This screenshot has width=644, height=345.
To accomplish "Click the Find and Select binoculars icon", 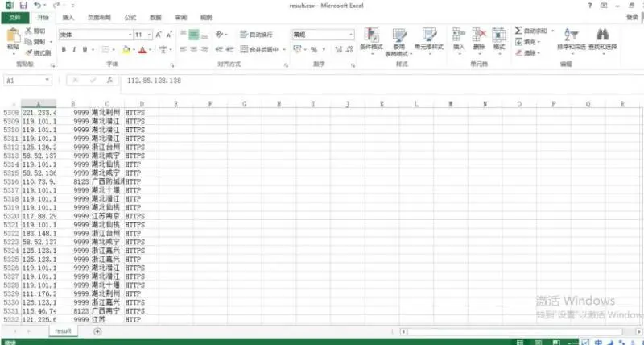I will tap(602, 35).
